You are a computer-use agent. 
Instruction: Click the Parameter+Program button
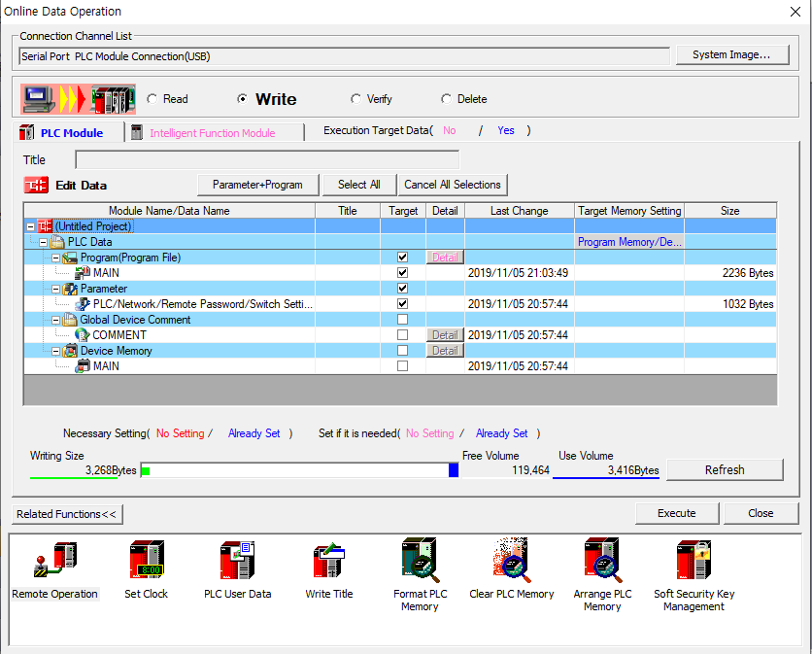[257, 185]
